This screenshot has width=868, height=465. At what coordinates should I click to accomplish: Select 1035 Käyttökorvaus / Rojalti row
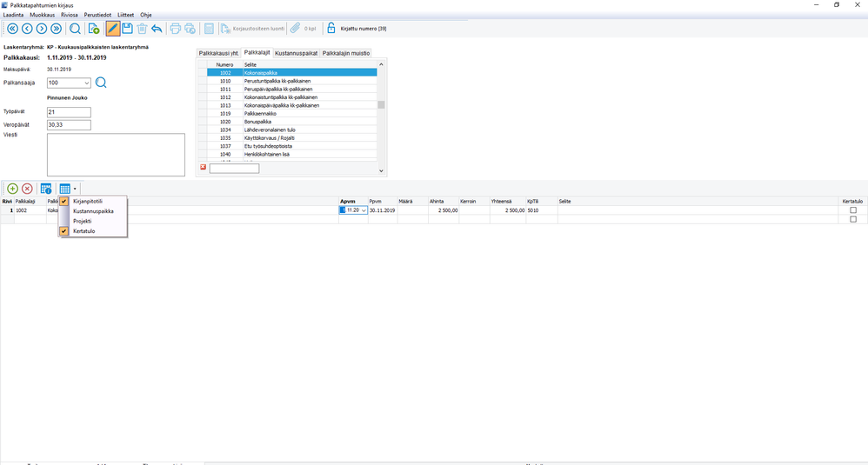tap(291, 138)
